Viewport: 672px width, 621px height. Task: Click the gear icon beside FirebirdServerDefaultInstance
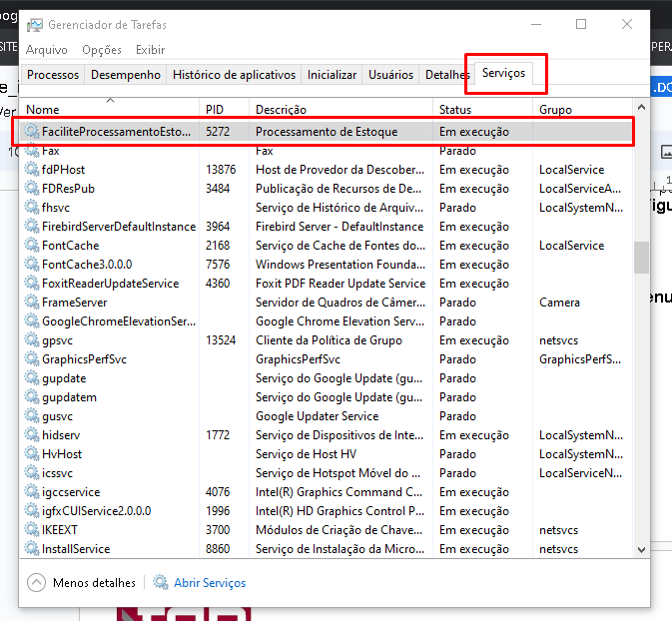(x=32, y=226)
